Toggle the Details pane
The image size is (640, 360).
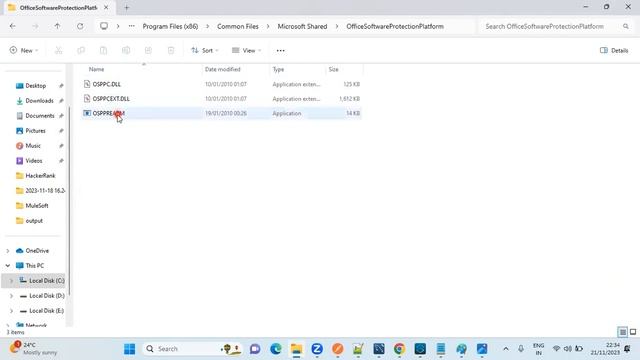(614, 50)
